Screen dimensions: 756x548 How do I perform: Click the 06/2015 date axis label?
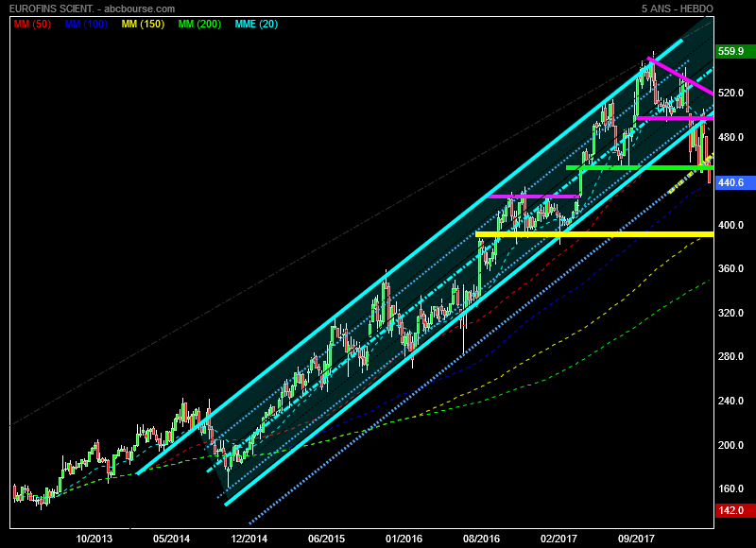click(x=326, y=539)
